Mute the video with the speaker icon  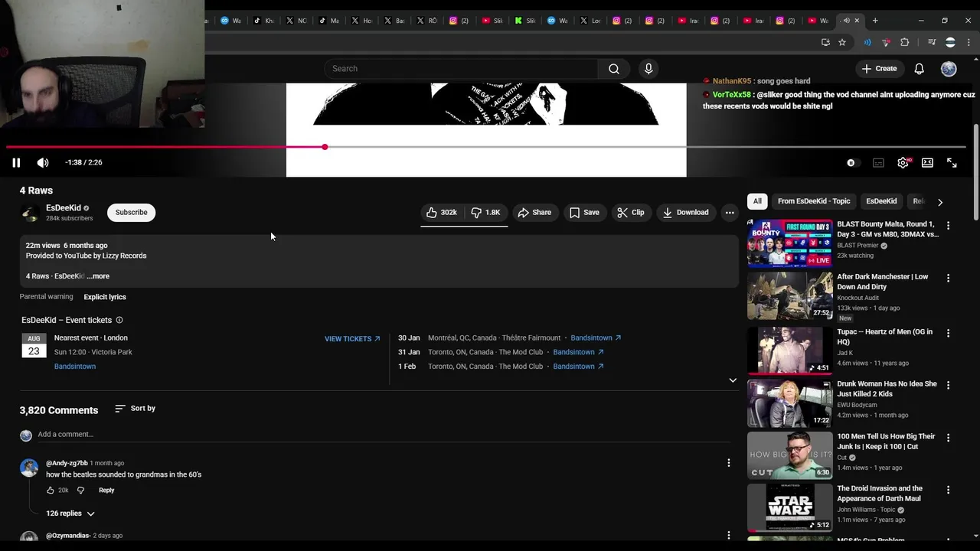[x=43, y=162]
